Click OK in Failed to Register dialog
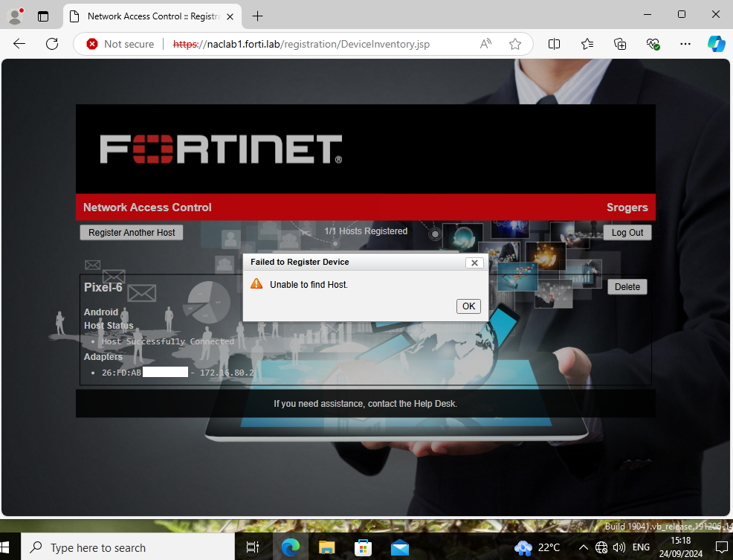Screen dimensions: 733x560 tap(468, 306)
